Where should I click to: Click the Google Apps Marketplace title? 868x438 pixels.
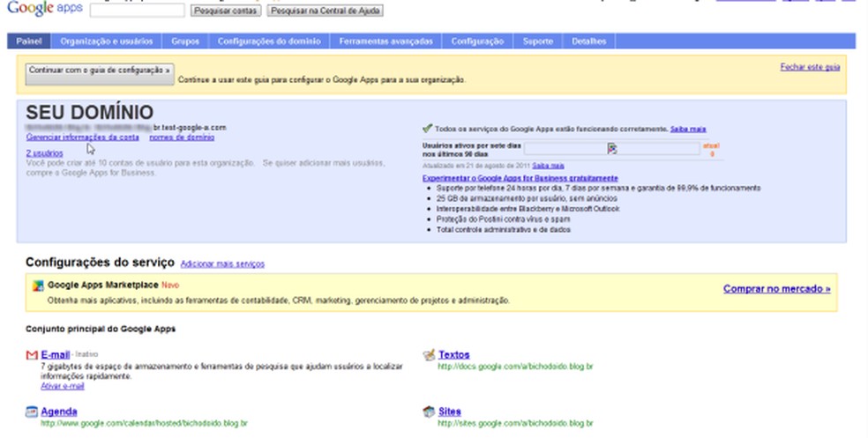tap(103, 285)
